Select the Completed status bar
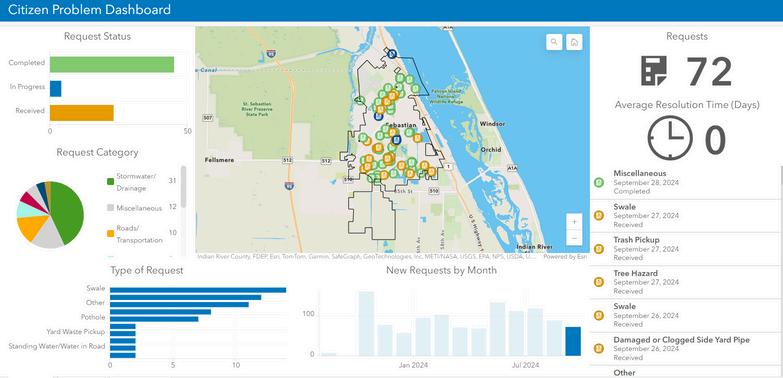The height and width of the screenshot is (378, 783). point(112,64)
